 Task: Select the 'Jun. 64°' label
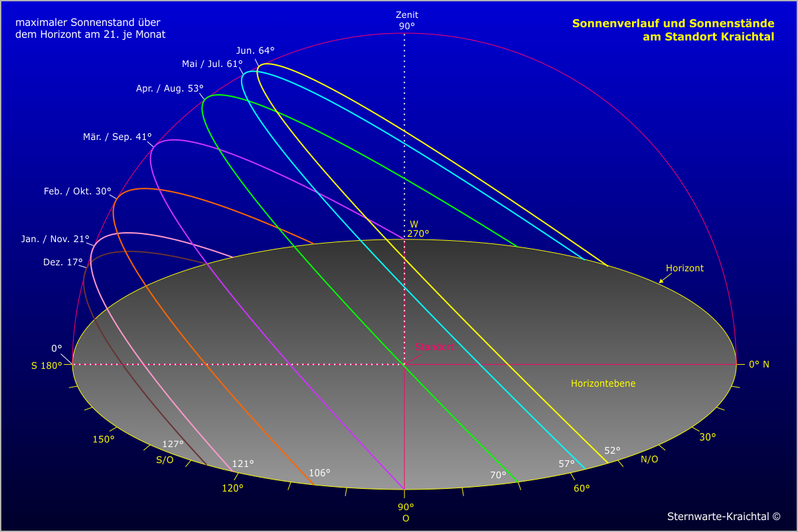click(x=255, y=50)
